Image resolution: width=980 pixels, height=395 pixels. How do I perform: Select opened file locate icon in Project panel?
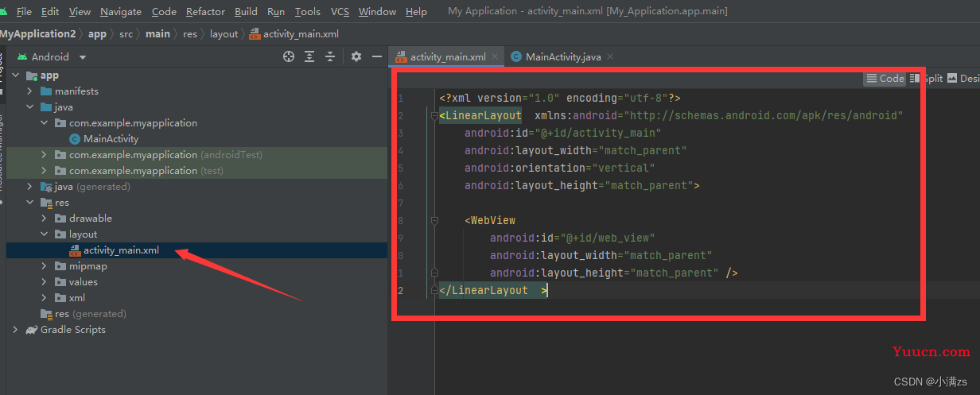click(x=289, y=56)
